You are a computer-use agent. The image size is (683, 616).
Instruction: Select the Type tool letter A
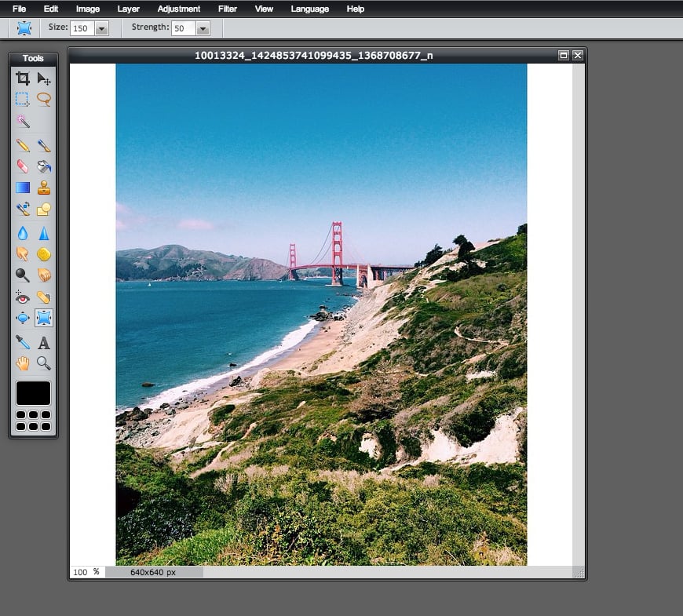coord(43,343)
